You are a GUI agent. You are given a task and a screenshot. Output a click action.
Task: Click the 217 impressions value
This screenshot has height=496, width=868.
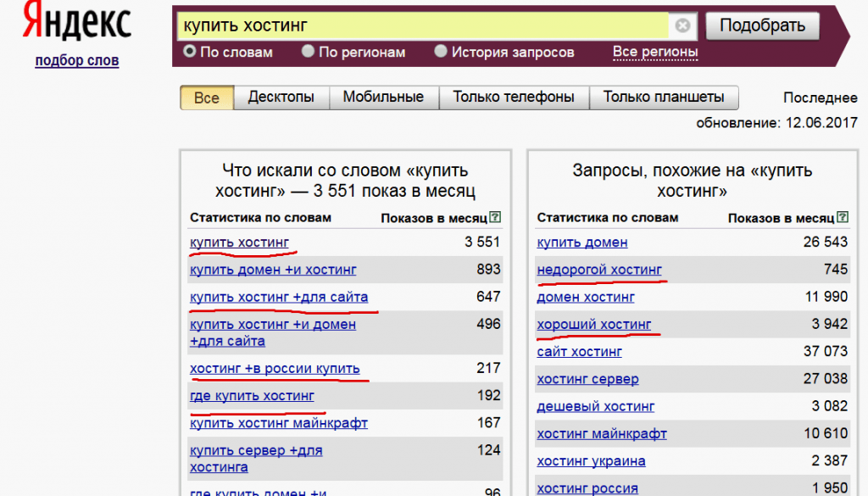(488, 368)
